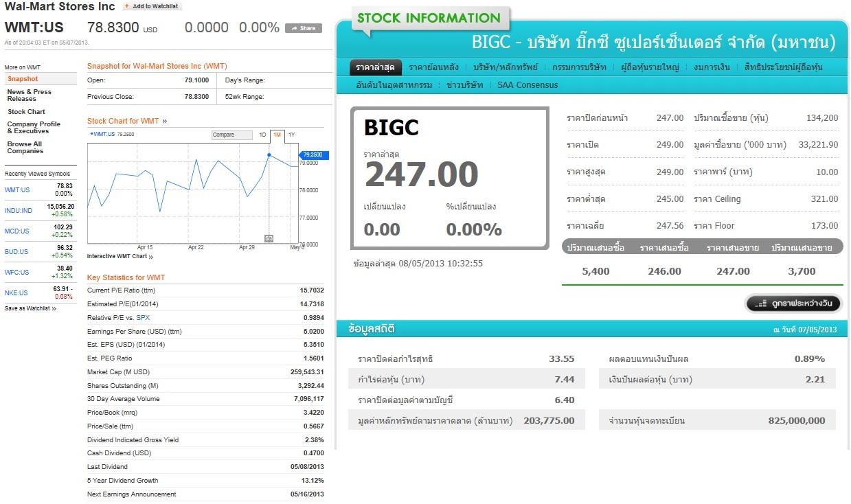This screenshot has height=504, width=851.
Task: Select WFC:US in recently viewed symbols
Action: click(17, 273)
